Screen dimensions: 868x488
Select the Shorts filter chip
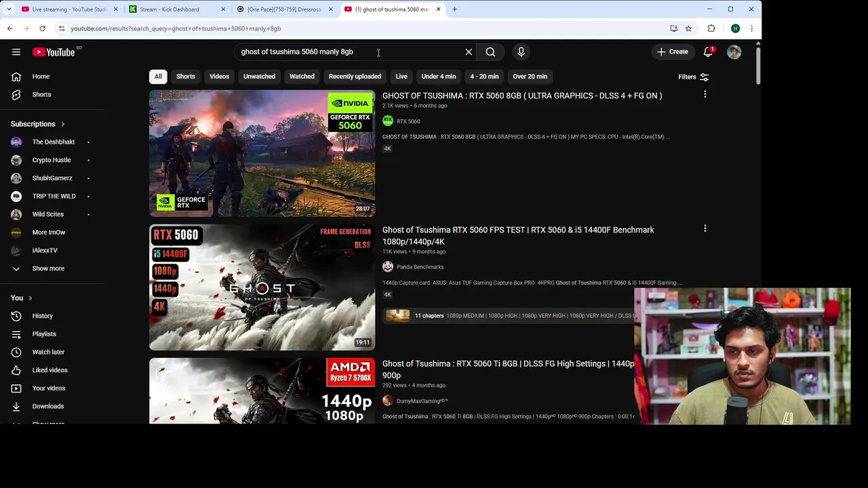pyautogui.click(x=186, y=77)
